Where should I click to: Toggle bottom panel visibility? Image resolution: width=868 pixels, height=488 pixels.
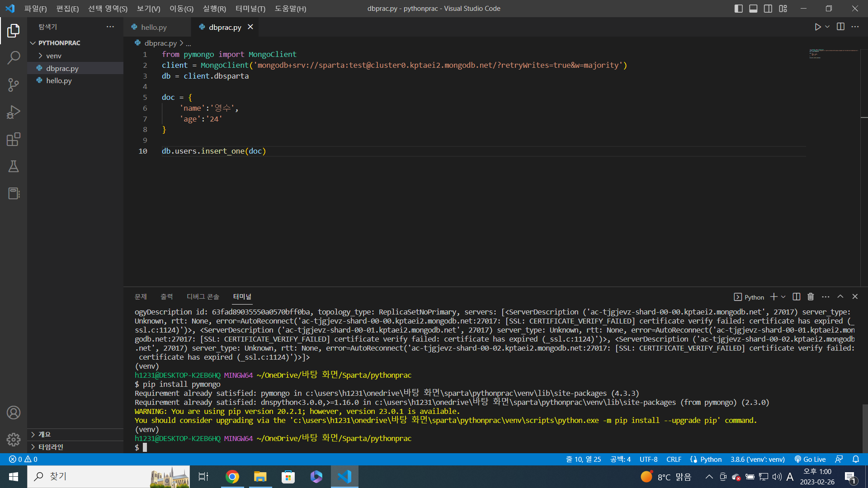tap(753, 9)
